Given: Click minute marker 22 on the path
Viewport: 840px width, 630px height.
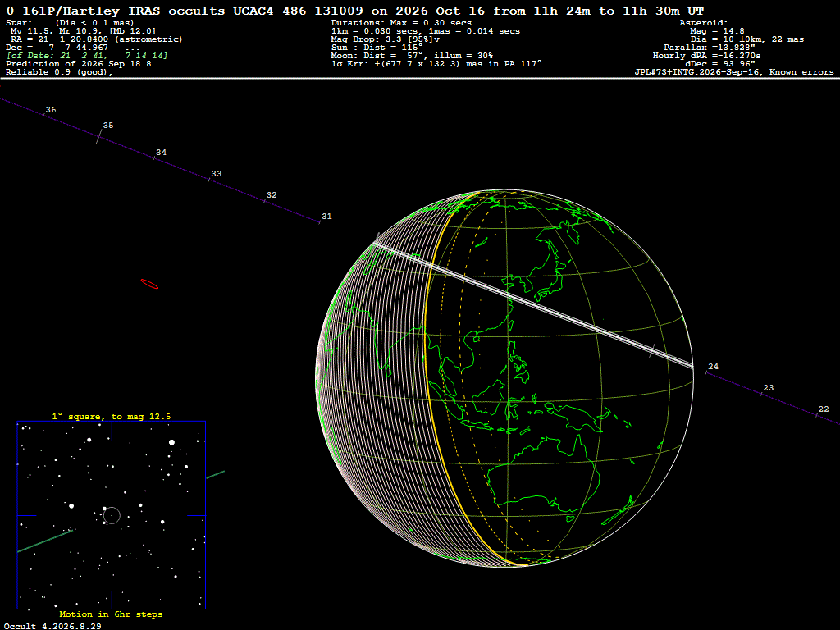Looking at the screenshot, I should point(824,409).
